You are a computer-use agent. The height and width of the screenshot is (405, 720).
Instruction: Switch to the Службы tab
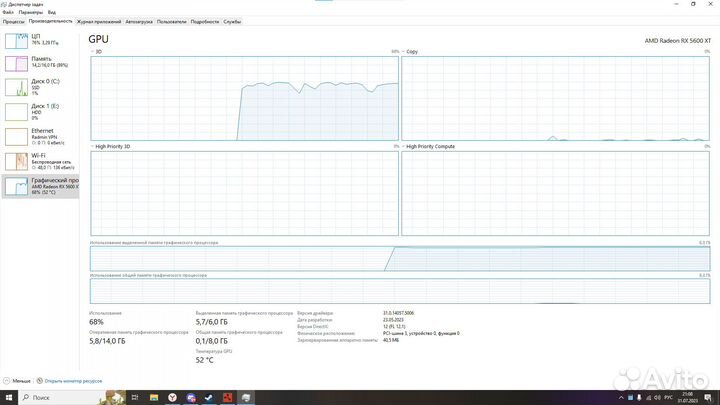tap(232, 22)
